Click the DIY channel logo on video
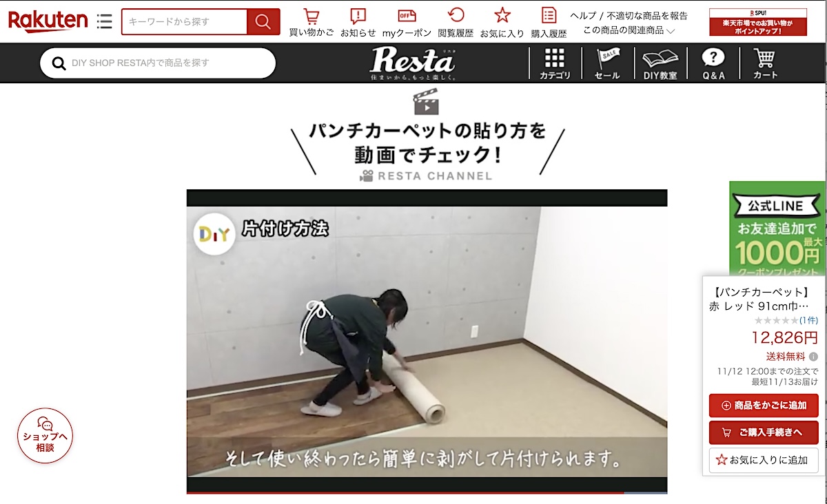The image size is (827, 504). pos(214,235)
